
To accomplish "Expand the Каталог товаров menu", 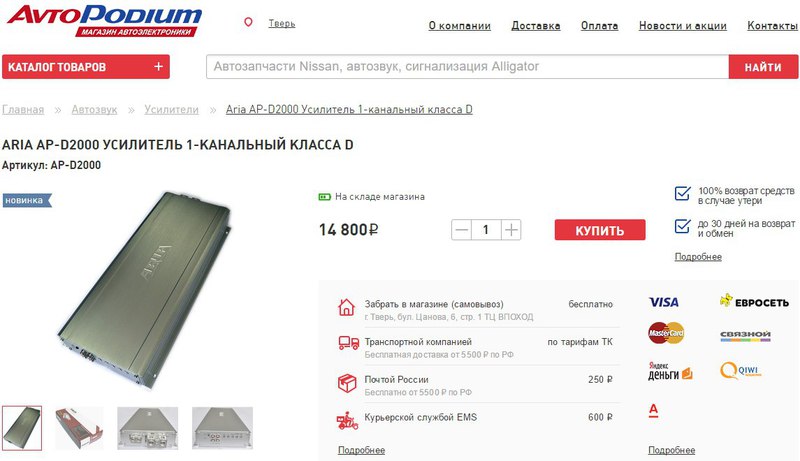I will point(86,67).
